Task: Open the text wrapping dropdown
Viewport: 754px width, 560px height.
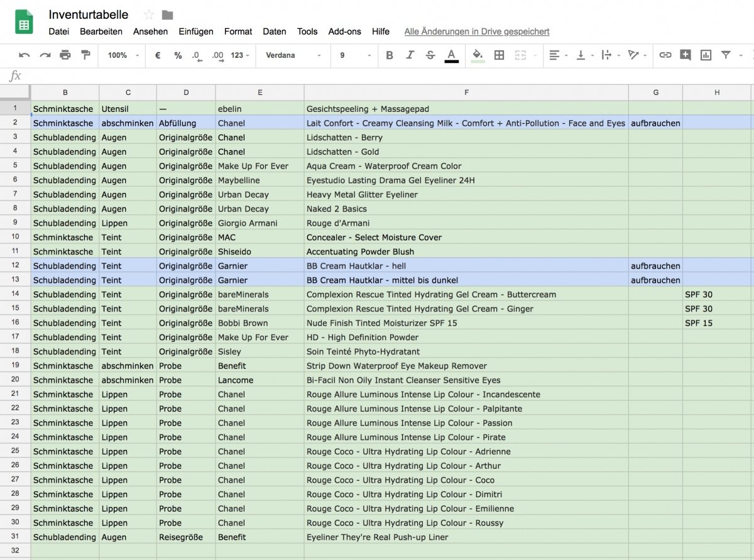Action: [609, 55]
